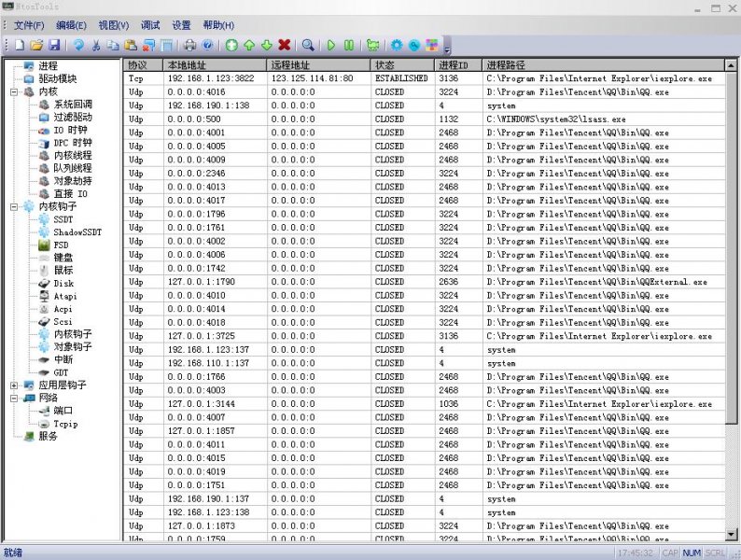Click the Paste clipboard icon
This screenshot has width=741, height=560.
[x=131, y=46]
